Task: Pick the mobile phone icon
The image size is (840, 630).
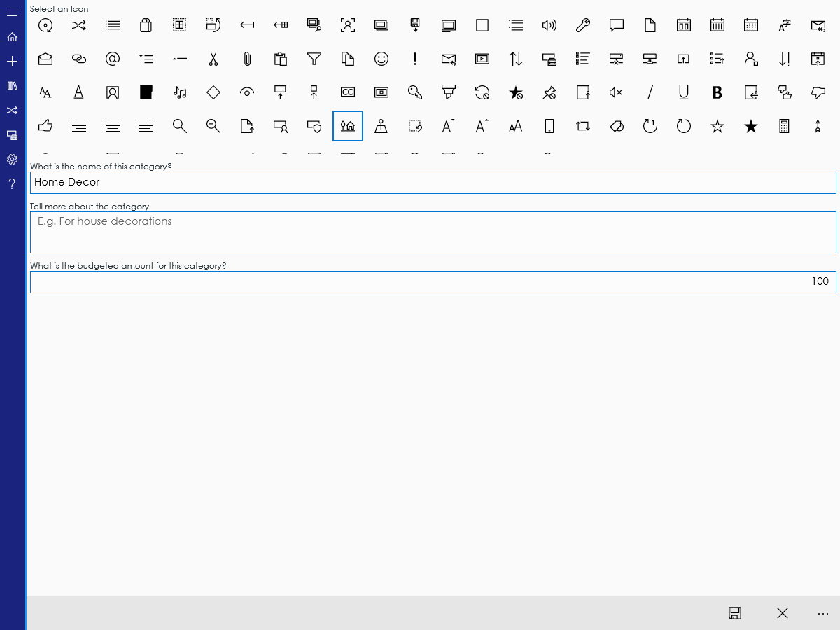Action: tap(549, 126)
